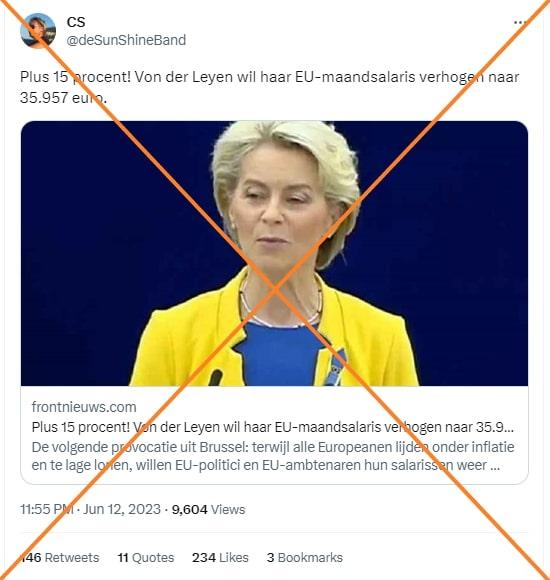Open the 11:55 PM timestamp

point(47,509)
